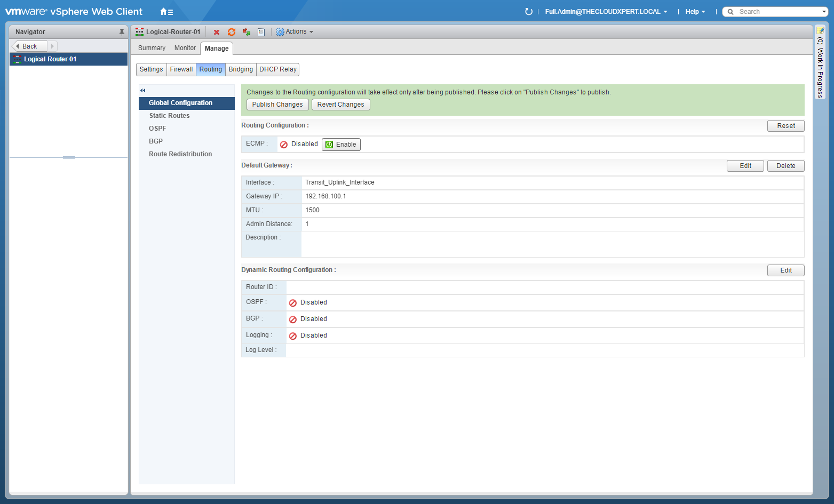Viewport: 834px width, 504px height.
Task: Click the red X delete icon in toolbar
Action: tap(217, 32)
